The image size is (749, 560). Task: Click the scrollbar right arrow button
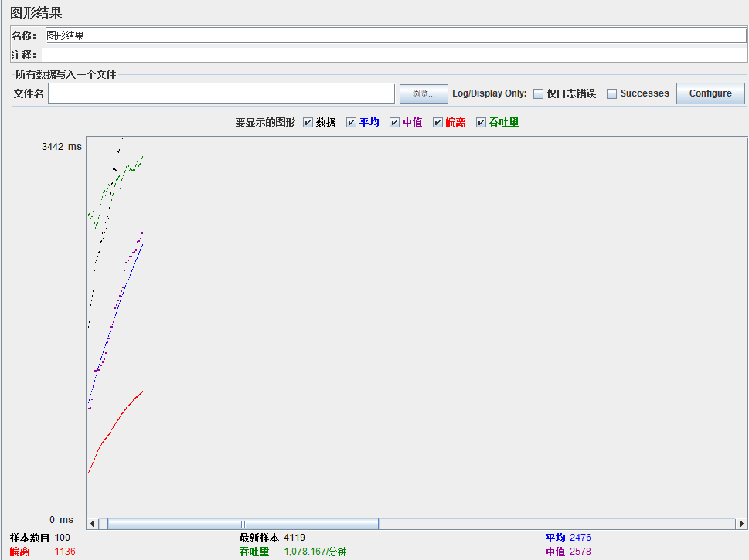point(741,524)
